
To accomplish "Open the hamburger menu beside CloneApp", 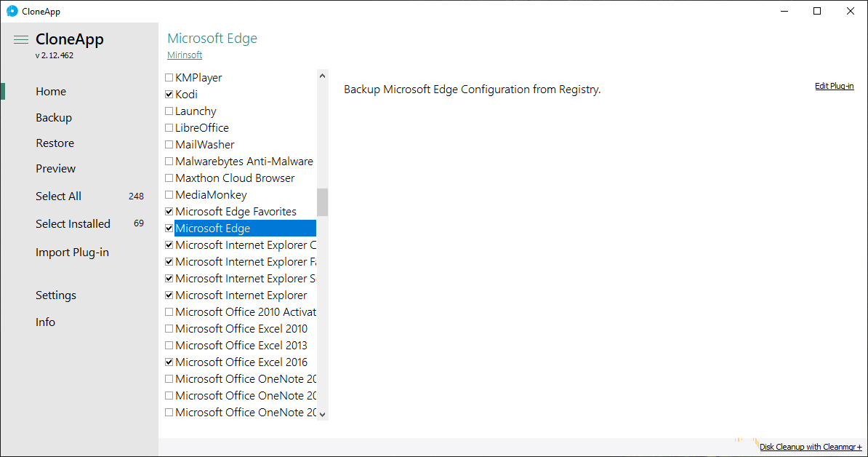I will pyautogui.click(x=21, y=39).
